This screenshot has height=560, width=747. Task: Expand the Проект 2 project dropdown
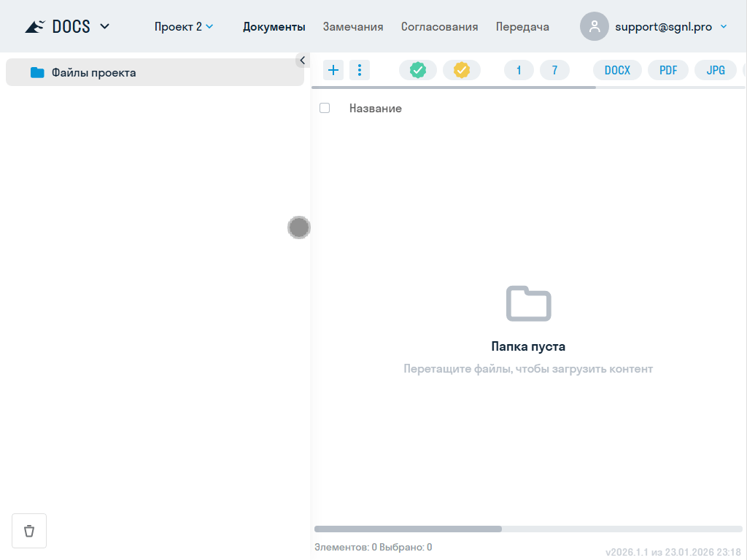184,27
